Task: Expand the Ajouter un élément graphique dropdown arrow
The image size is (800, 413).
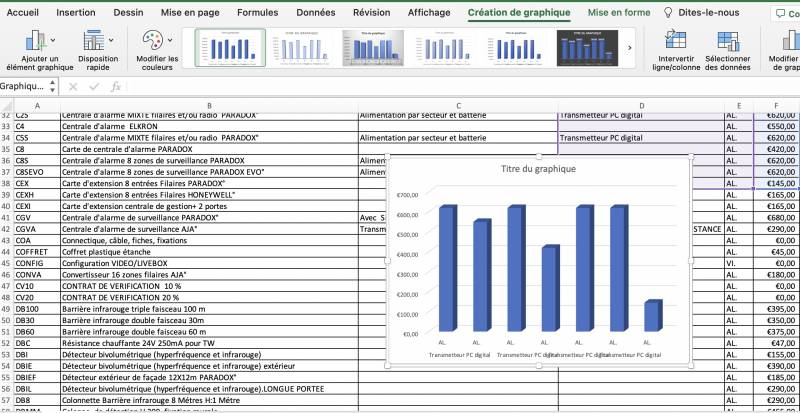Action: 53,40
